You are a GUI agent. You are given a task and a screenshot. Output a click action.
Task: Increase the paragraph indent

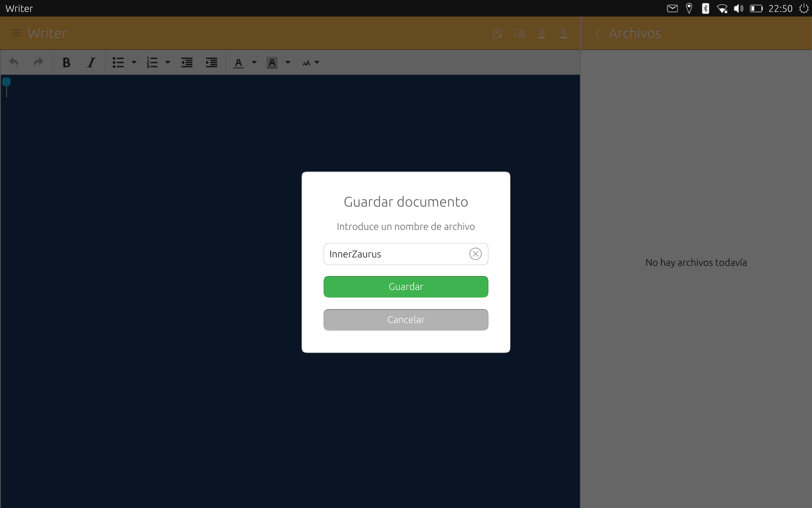[211, 63]
